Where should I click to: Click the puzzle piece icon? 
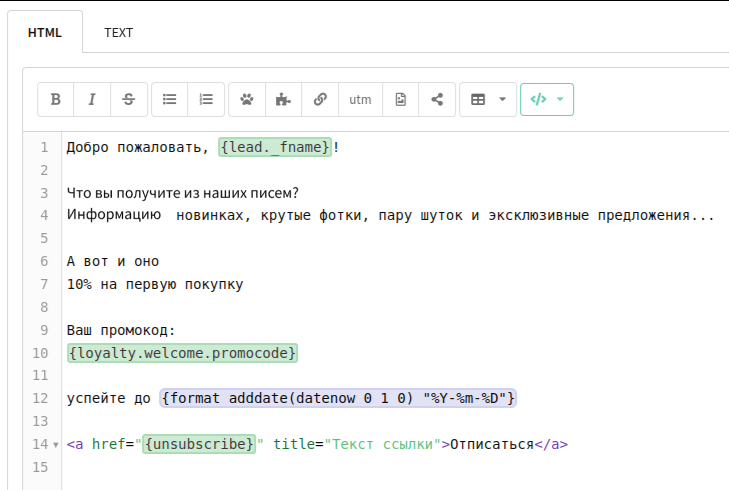coord(283,99)
